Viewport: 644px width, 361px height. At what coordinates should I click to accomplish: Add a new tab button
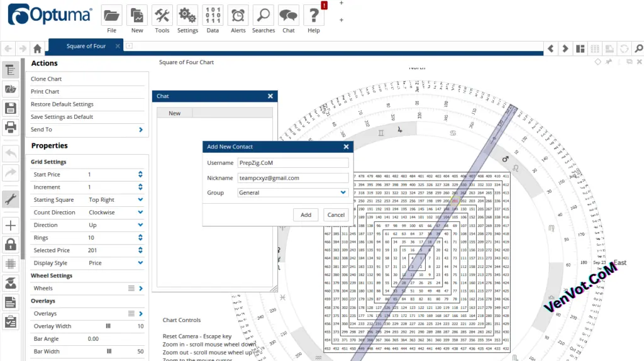129,45
